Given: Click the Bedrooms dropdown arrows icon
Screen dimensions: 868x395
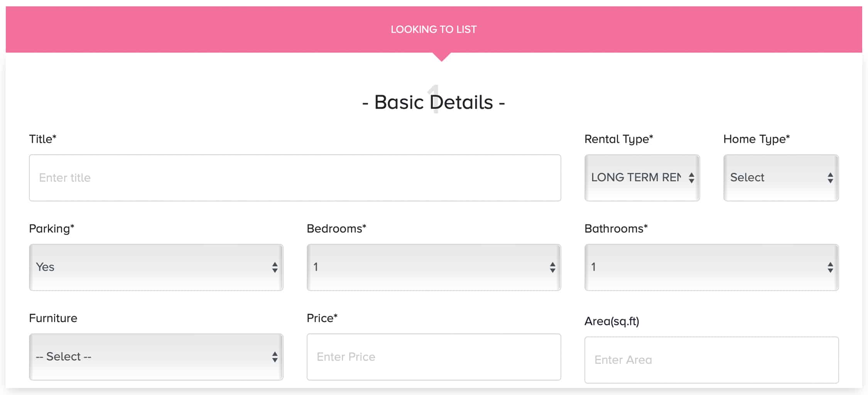Looking at the screenshot, I should (x=552, y=267).
